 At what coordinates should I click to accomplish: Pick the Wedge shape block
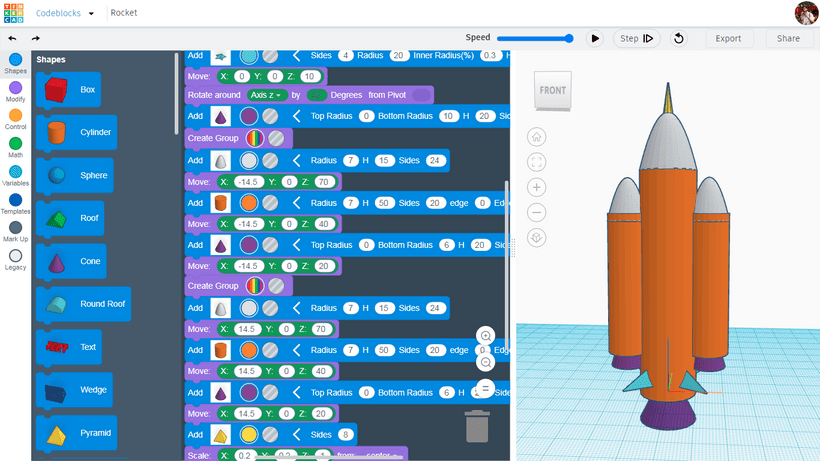click(x=74, y=389)
